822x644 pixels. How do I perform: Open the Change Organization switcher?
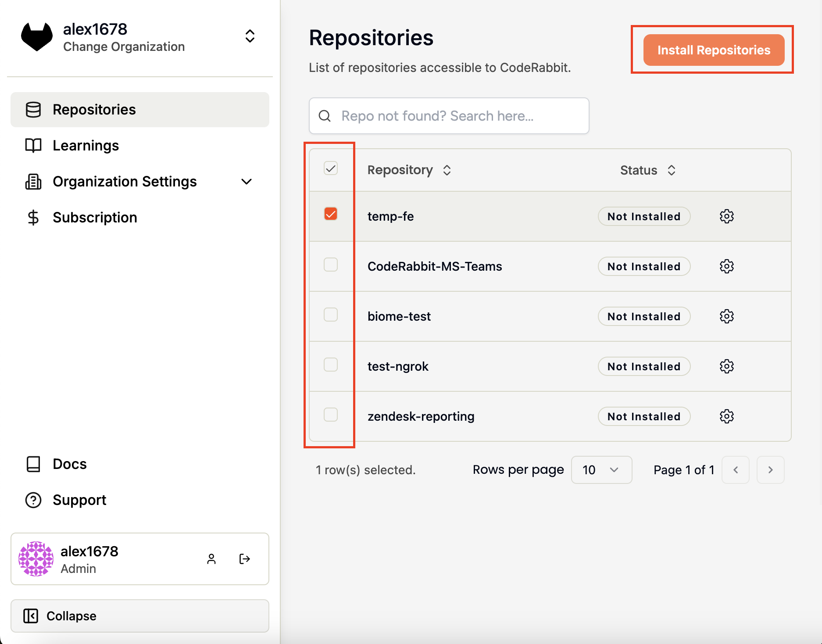pos(250,36)
